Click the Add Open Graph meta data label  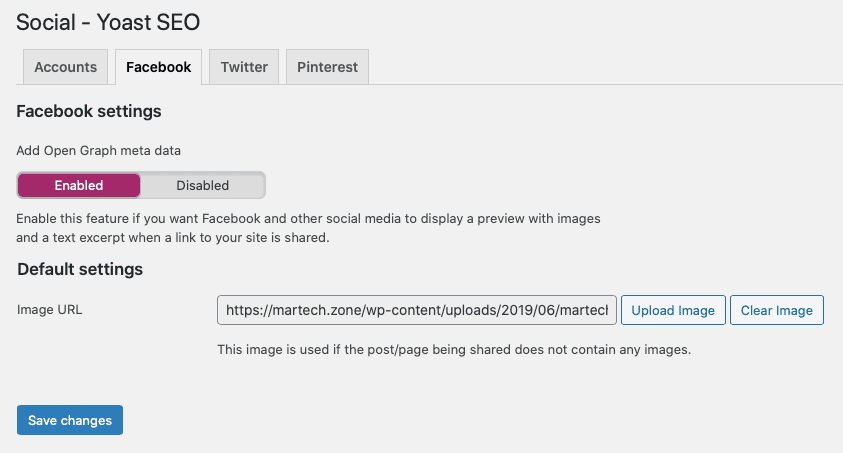[x=98, y=150]
